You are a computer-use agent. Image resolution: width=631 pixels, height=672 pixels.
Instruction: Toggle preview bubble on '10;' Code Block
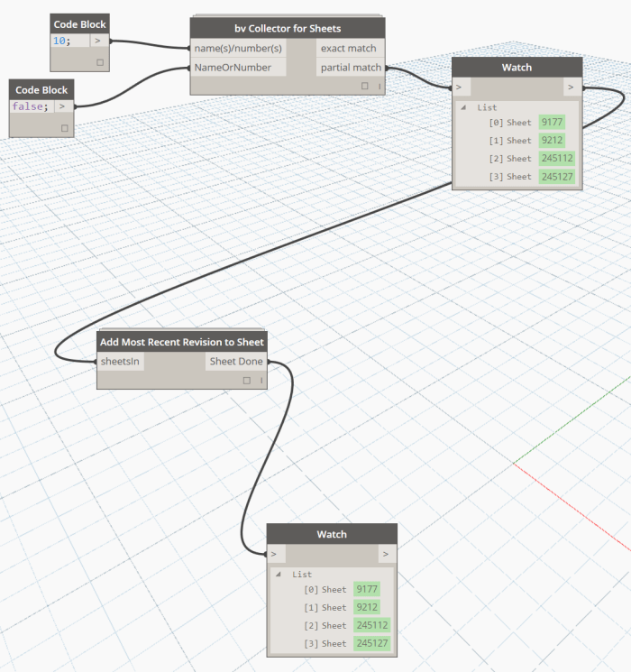(100, 62)
